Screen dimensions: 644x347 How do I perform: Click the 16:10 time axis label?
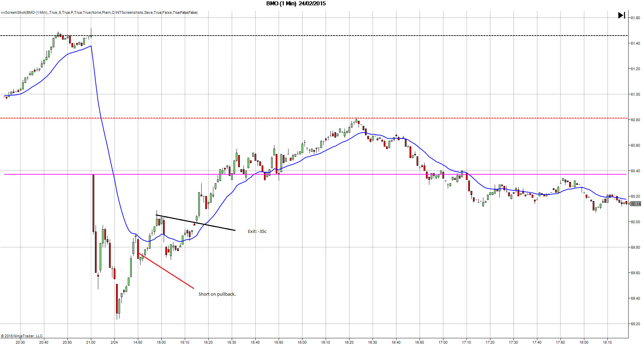pos(325,342)
